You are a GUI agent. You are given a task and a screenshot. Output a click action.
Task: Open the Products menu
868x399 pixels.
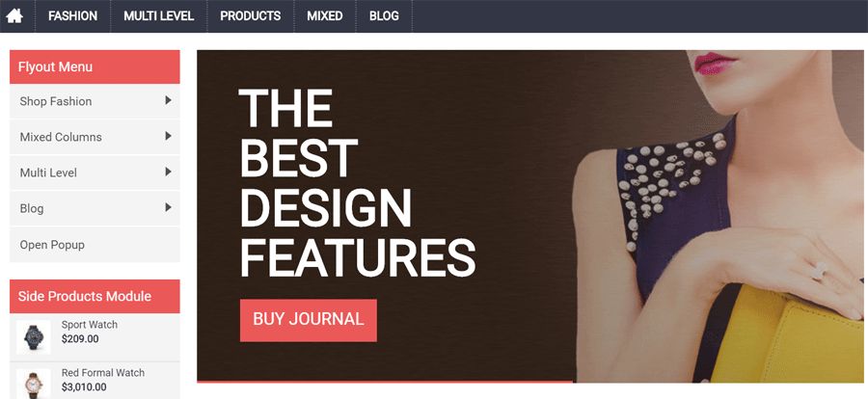click(x=250, y=16)
